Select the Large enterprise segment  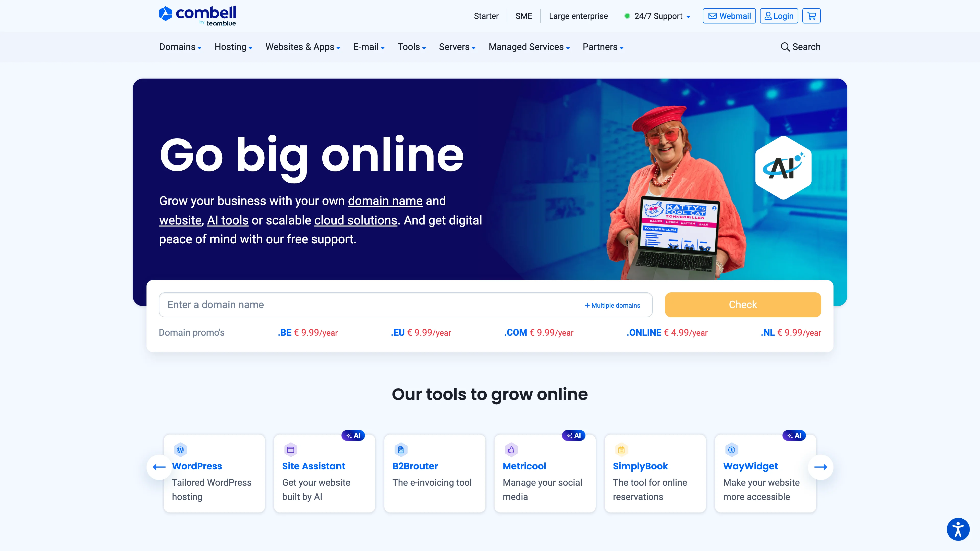tap(578, 16)
